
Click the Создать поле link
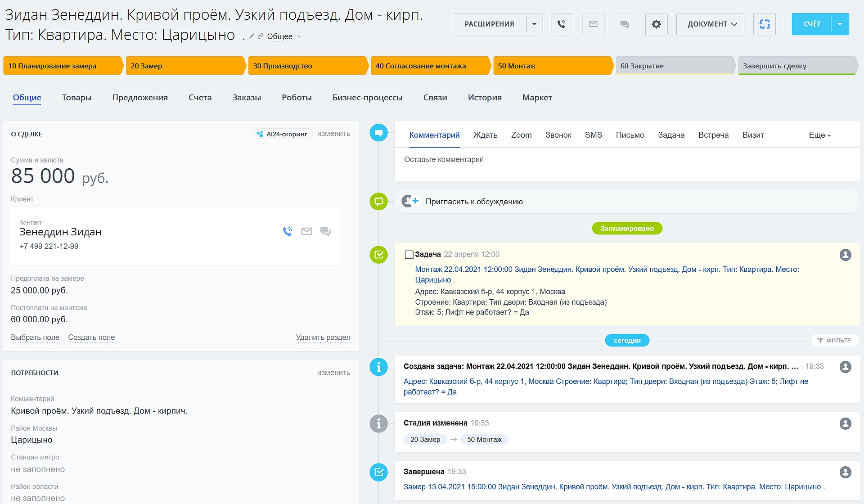(91, 337)
